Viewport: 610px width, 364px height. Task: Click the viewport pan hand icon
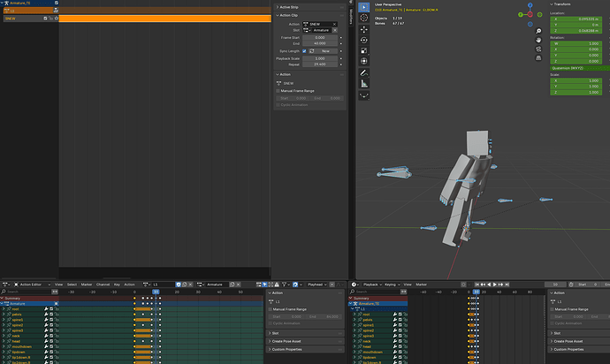[538, 40]
